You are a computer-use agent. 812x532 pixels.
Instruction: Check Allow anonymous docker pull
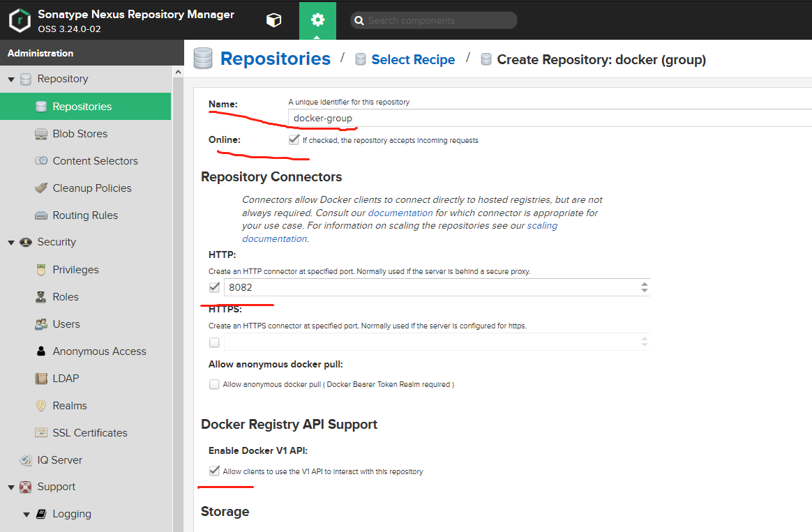[214, 384]
